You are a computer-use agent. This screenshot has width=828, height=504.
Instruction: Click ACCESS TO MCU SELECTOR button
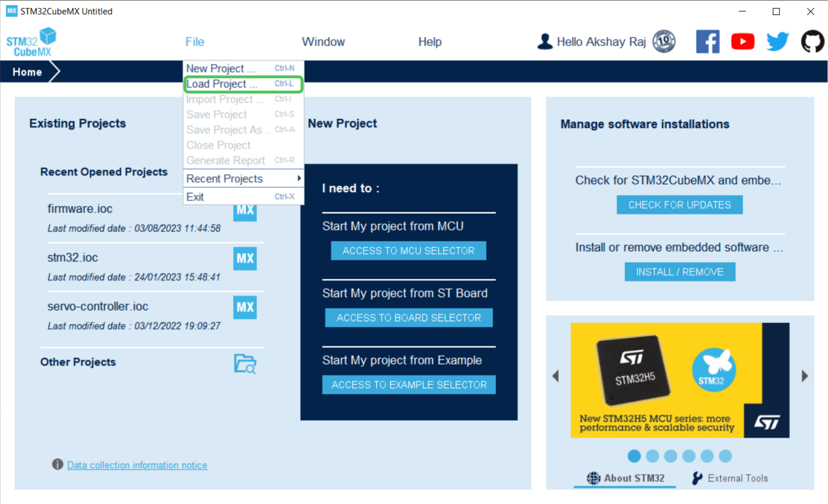pos(408,250)
